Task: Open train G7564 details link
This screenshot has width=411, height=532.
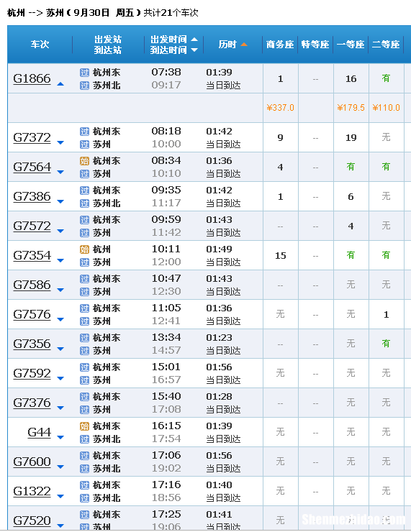Action: pyautogui.click(x=32, y=168)
